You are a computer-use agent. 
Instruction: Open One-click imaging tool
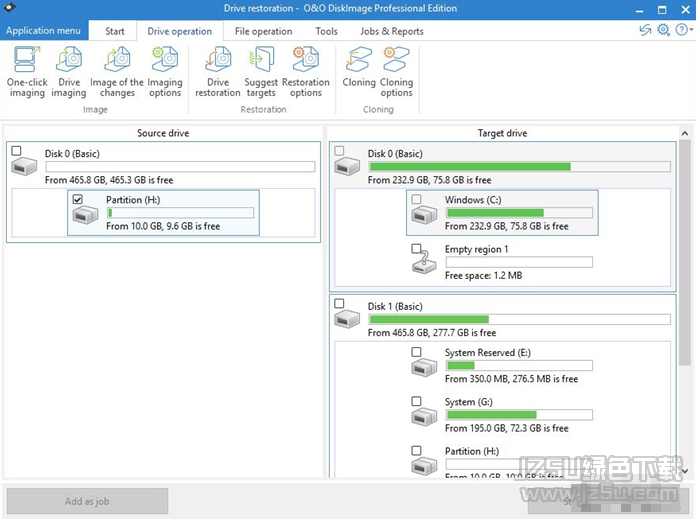27,71
